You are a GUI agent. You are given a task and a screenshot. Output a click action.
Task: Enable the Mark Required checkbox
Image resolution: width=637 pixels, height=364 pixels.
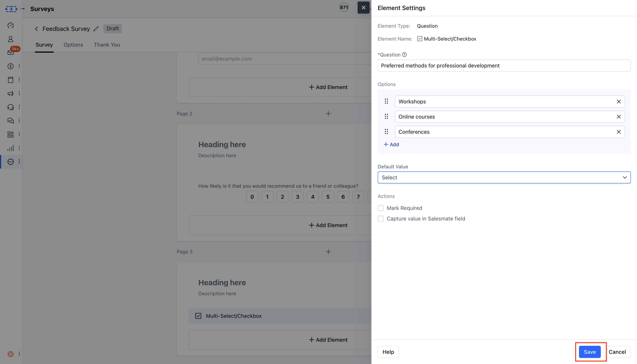380,208
